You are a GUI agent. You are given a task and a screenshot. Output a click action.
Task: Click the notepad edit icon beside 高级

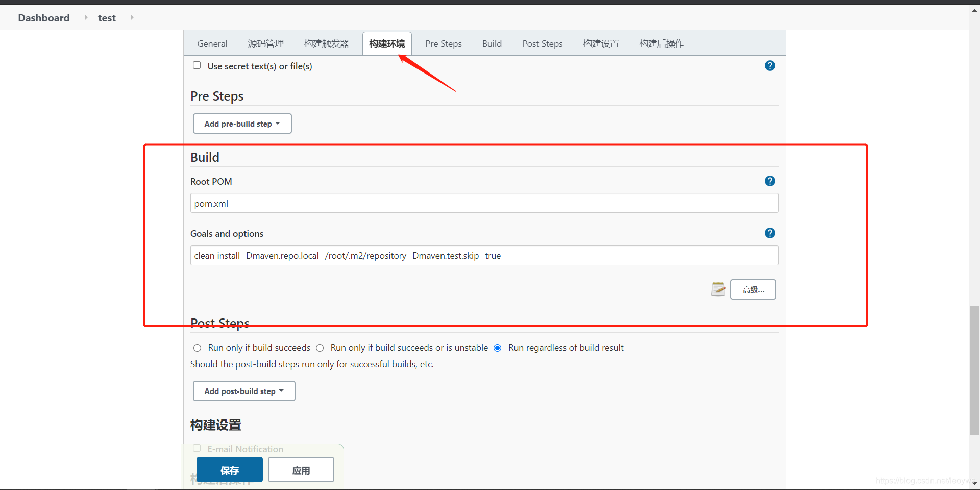coord(718,289)
